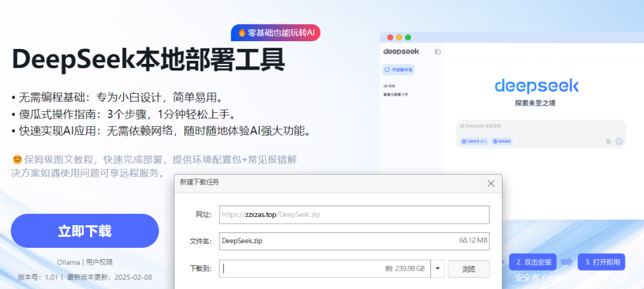Click the 浏览 browse button
This screenshot has width=644, height=289.
pos(469,269)
